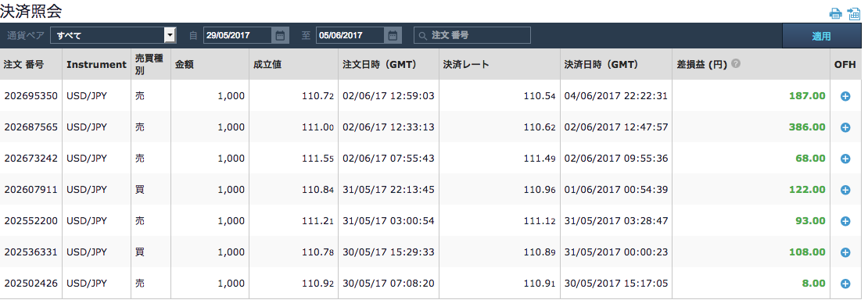
Task: Click the print icon at top right
Action: pyautogui.click(x=835, y=14)
